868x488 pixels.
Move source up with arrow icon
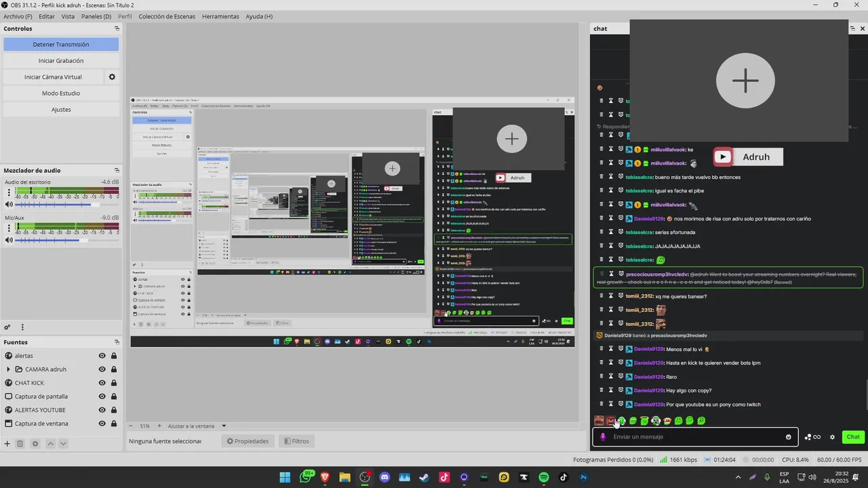pos(50,443)
